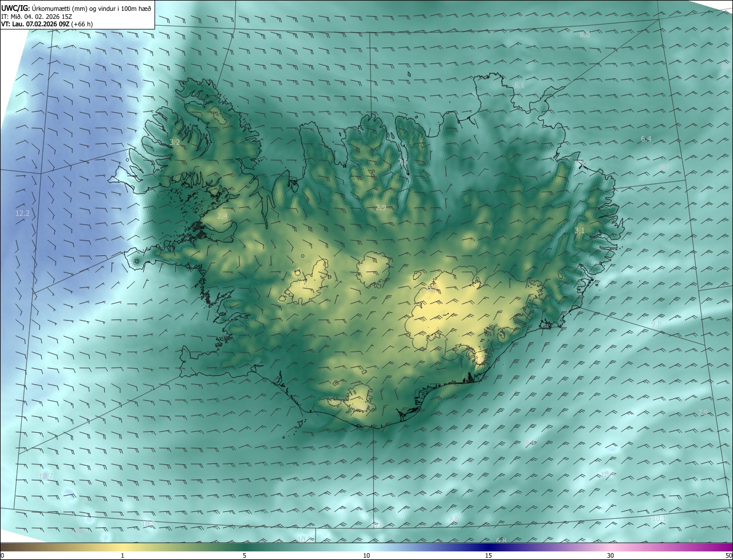Image resolution: width=733 pixels, height=560 pixels.
Task: Click the '50' tick on the color scale
Action: tap(728, 555)
